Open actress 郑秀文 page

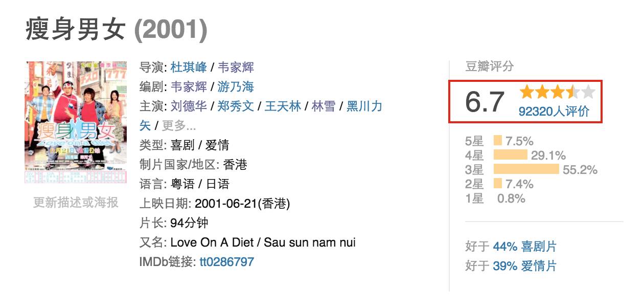tap(236, 106)
